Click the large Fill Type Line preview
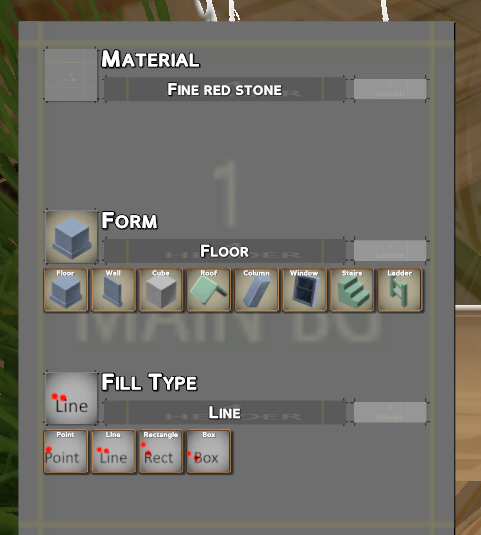Image resolution: width=481 pixels, height=535 pixels. 71,398
